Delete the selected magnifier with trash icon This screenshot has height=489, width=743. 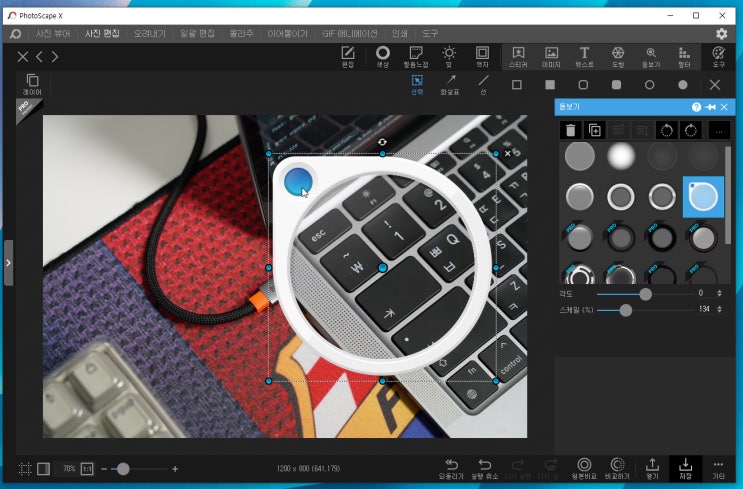pos(571,130)
